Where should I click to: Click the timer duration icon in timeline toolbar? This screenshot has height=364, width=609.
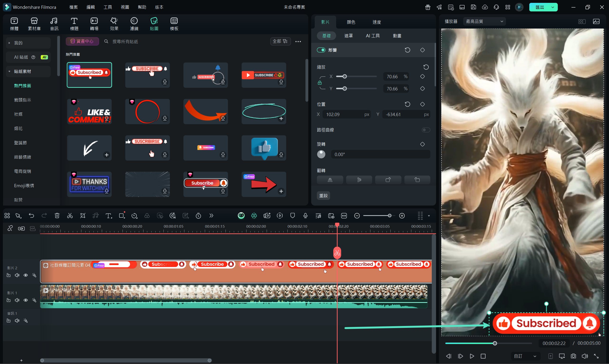pyautogui.click(x=198, y=216)
